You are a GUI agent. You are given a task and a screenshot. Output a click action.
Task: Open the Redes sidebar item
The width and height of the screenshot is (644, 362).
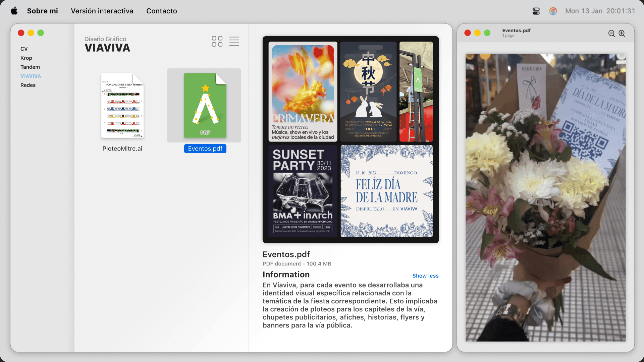pos(28,85)
